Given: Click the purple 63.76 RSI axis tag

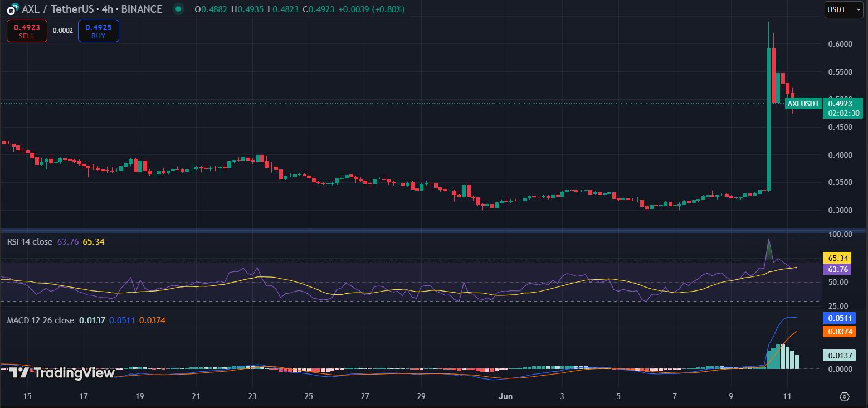Looking at the screenshot, I should point(838,270).
